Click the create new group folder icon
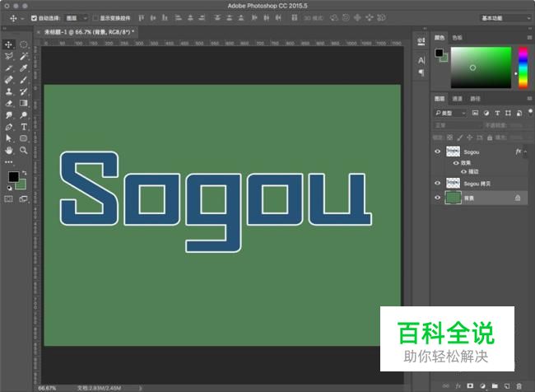The width and height of the screenshot is (535, 392). (x=495, y=386)
